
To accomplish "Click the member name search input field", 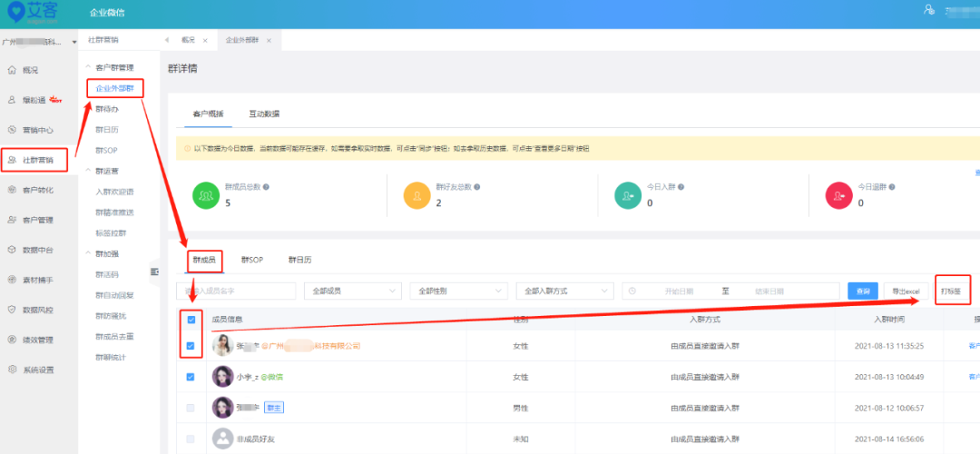I will pyautogui.click(x=236, y=291).
